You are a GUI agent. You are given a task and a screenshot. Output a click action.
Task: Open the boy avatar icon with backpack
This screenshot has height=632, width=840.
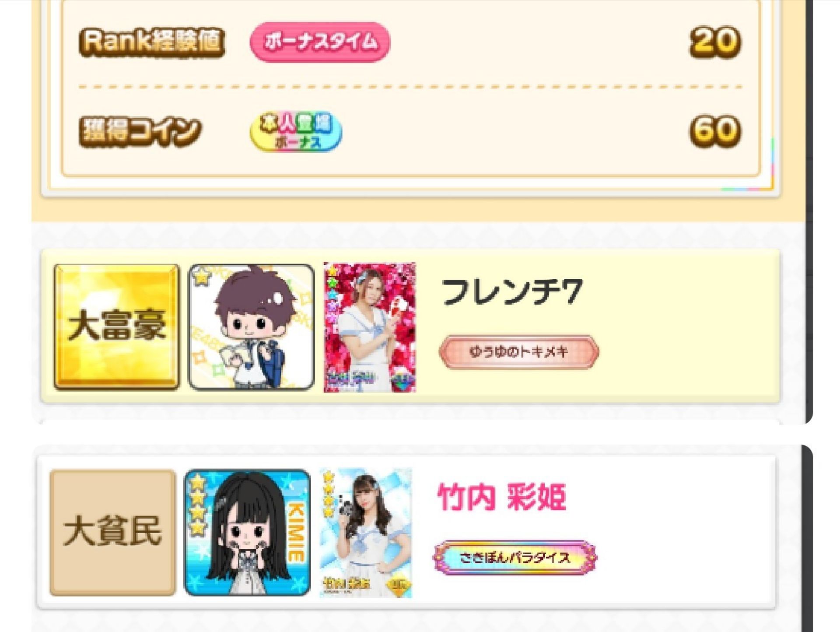coord(251,327)
